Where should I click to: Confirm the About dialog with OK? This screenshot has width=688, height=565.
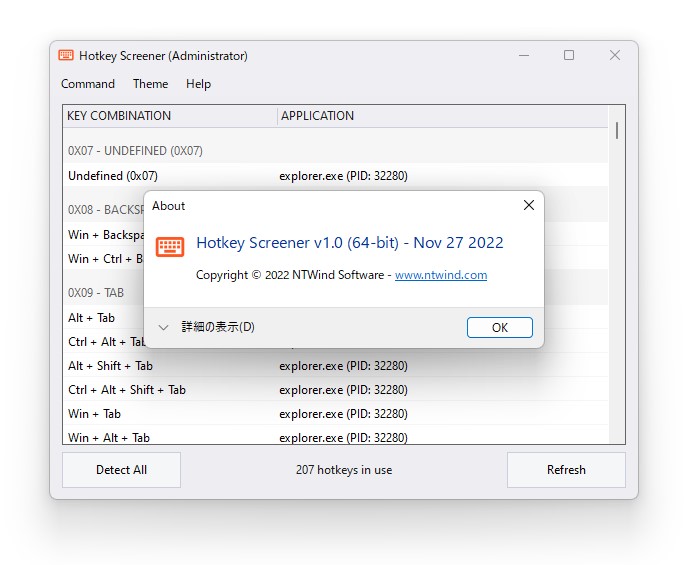500,327
